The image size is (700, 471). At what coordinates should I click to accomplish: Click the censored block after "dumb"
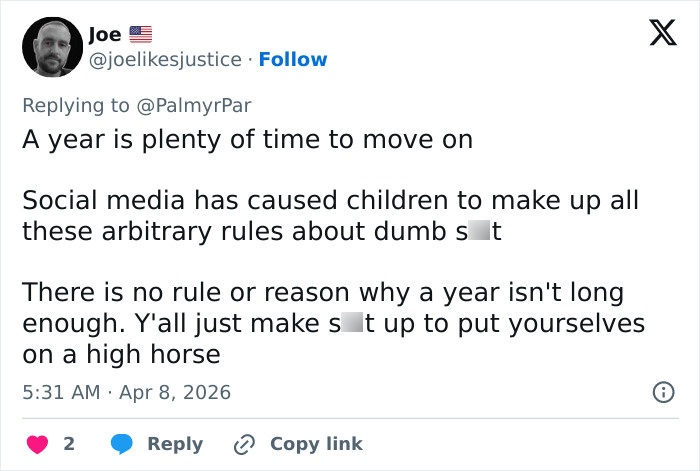[479, 231]
